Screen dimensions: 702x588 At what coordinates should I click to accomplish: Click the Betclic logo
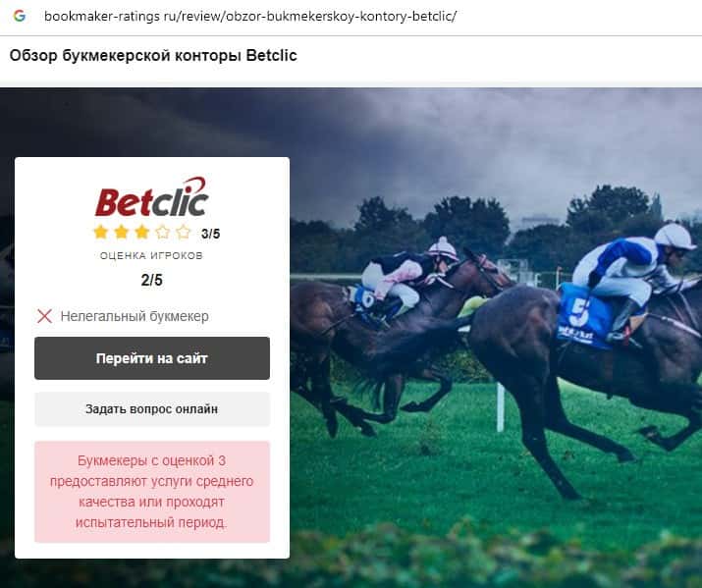click(152, 197)
